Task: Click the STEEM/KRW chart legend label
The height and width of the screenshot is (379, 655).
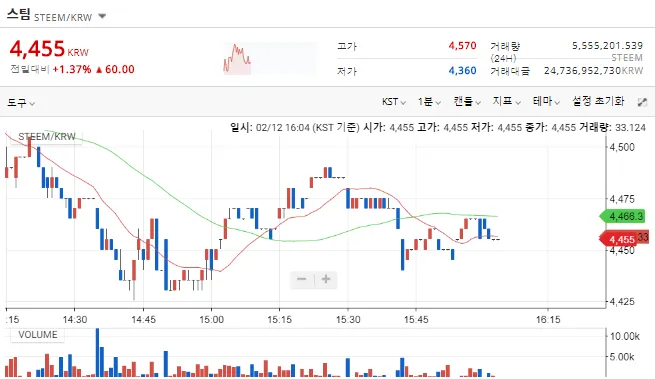Action: click(47, 137)
